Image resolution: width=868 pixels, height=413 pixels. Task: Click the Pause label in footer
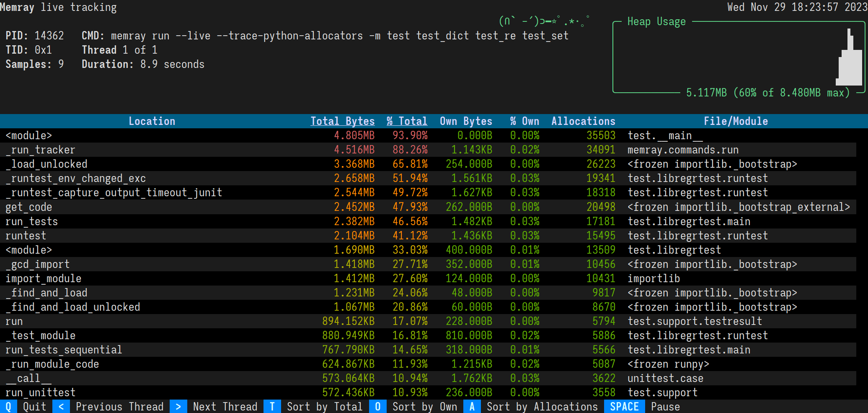click(x=665, y=406)
